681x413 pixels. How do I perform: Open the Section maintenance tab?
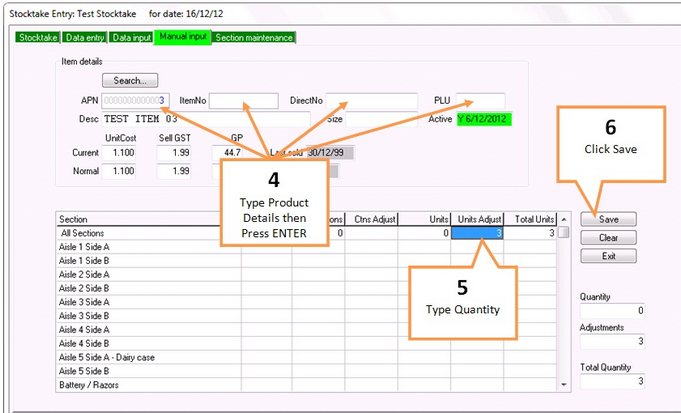pyautogui.click(x=254, y=37)
